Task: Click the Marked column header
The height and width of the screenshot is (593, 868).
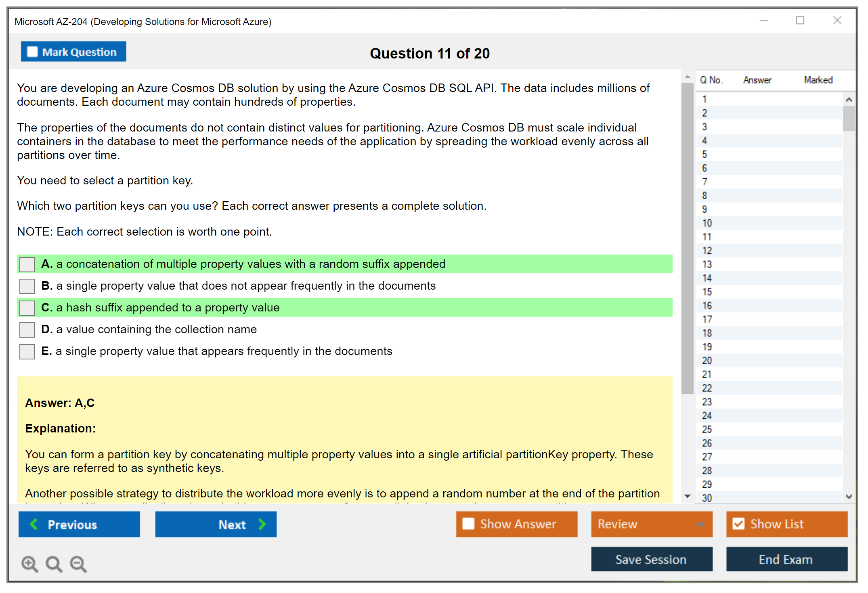Action: (x=818, y=80)
